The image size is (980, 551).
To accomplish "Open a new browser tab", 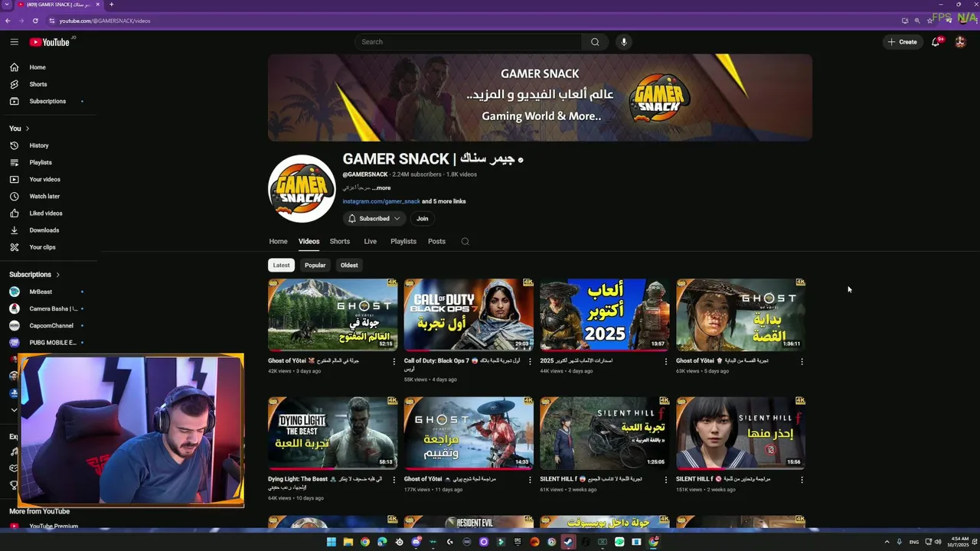I will click(111, 5).
